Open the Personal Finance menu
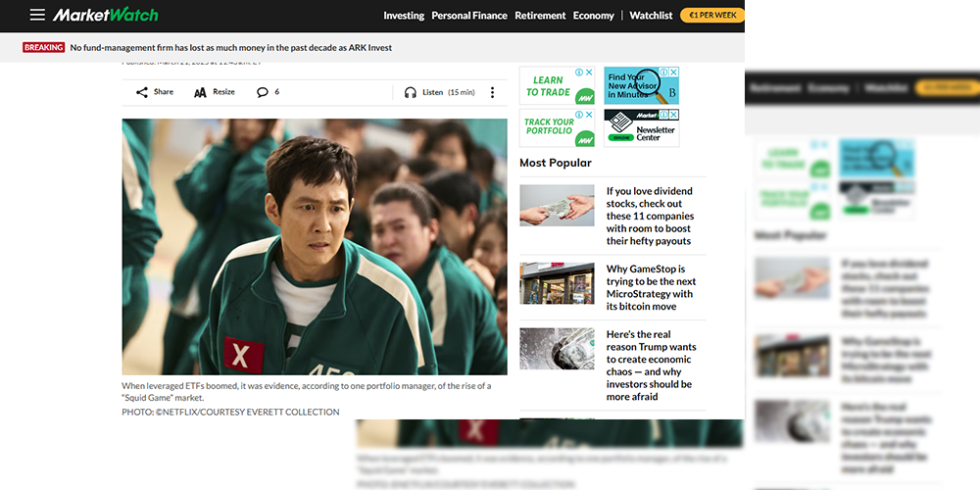Viewport: 980px width, 490px height. tap(469, 16)
